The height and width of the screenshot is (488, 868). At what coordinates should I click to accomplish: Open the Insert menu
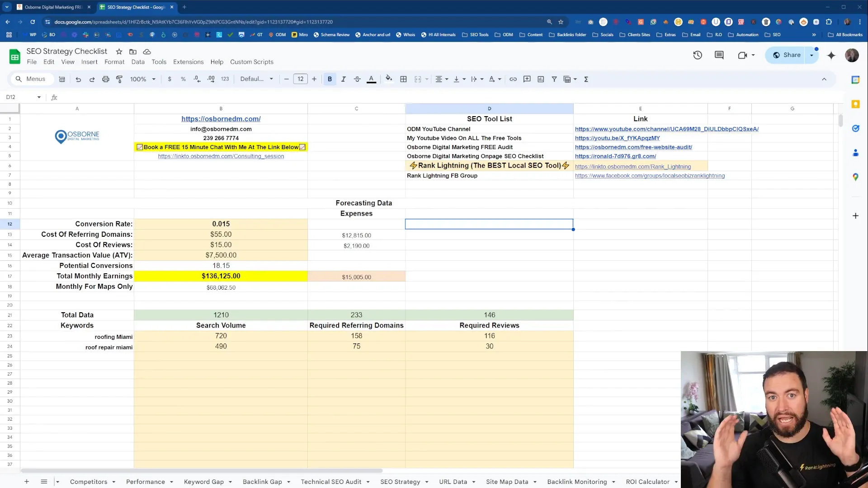pos(89,62)
